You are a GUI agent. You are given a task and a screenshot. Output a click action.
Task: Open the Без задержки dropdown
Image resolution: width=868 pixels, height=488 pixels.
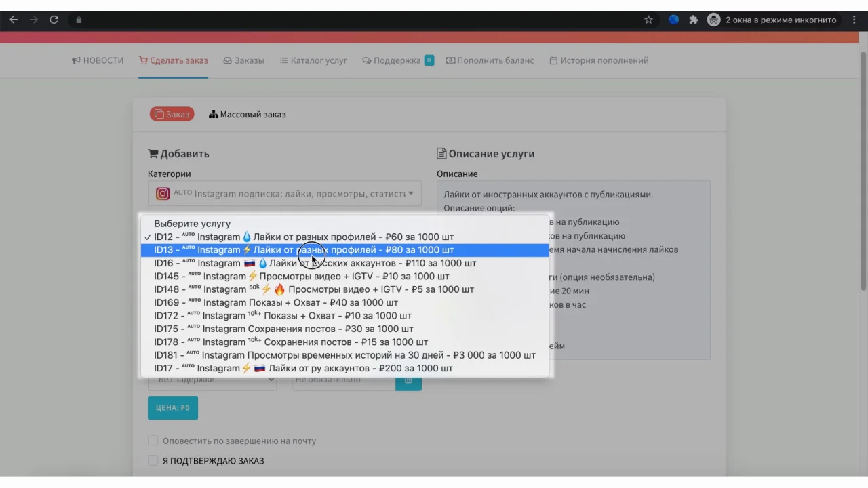212,382
